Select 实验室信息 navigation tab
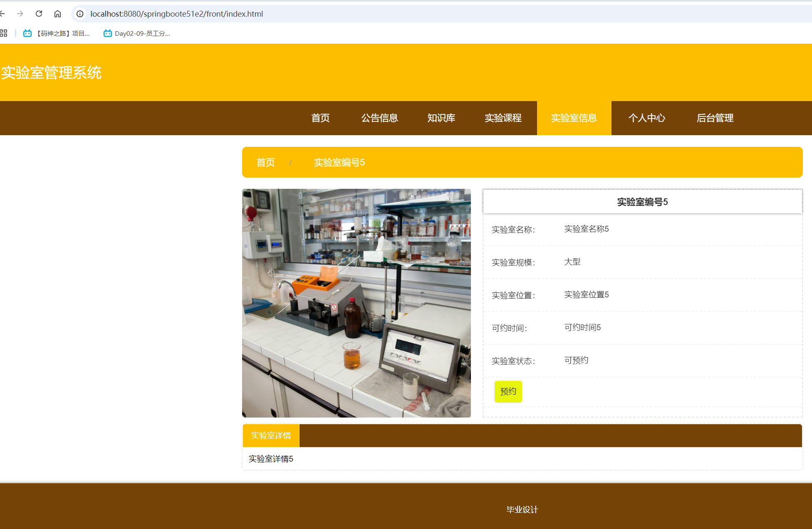The width and height of the screenshot is (812, 529). 574,118
